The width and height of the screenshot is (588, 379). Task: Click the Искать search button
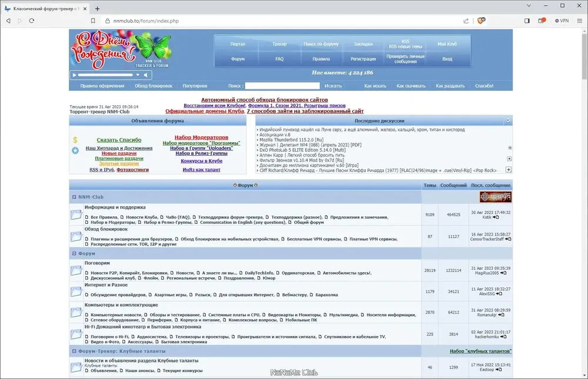coord(333,86)
